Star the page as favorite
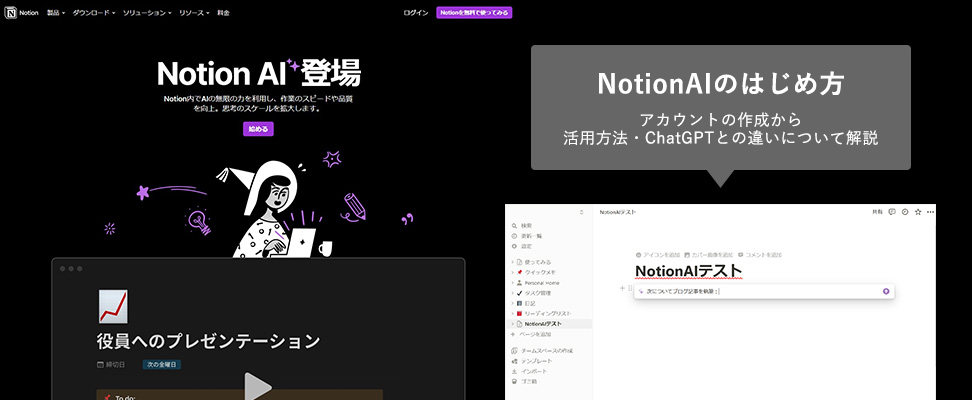 [917, 212]
